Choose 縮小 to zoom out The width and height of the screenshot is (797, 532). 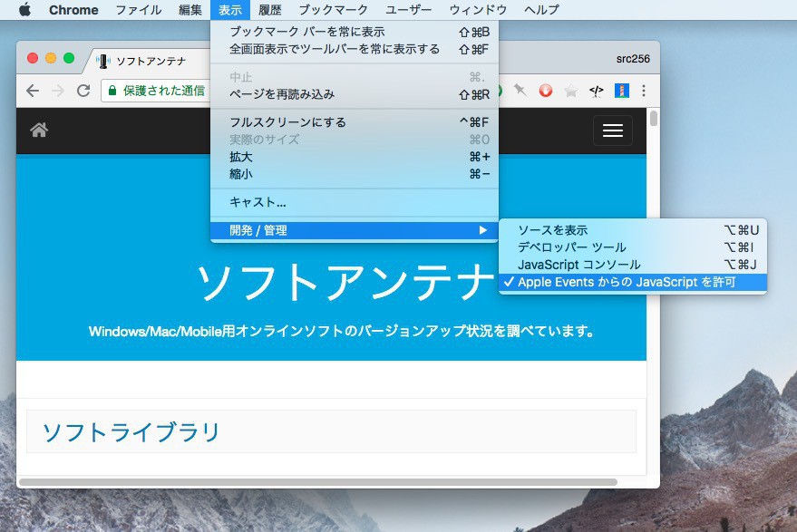point(355,174)
